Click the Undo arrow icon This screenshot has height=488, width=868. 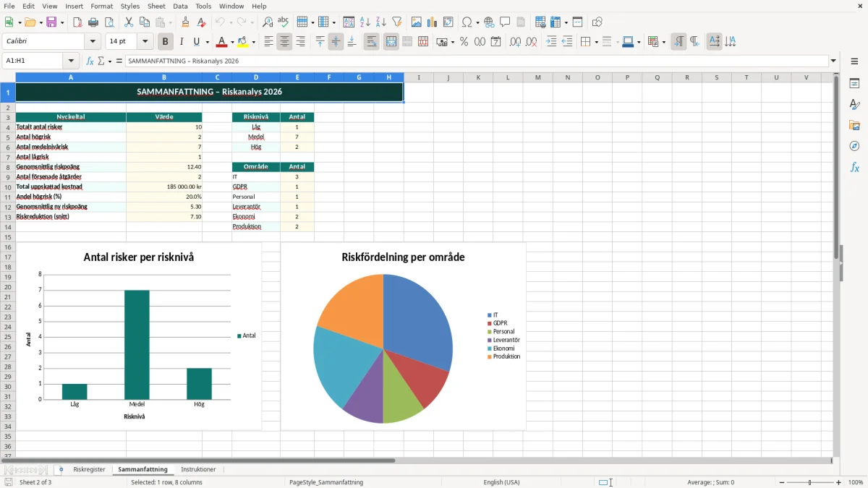[220, 22]
